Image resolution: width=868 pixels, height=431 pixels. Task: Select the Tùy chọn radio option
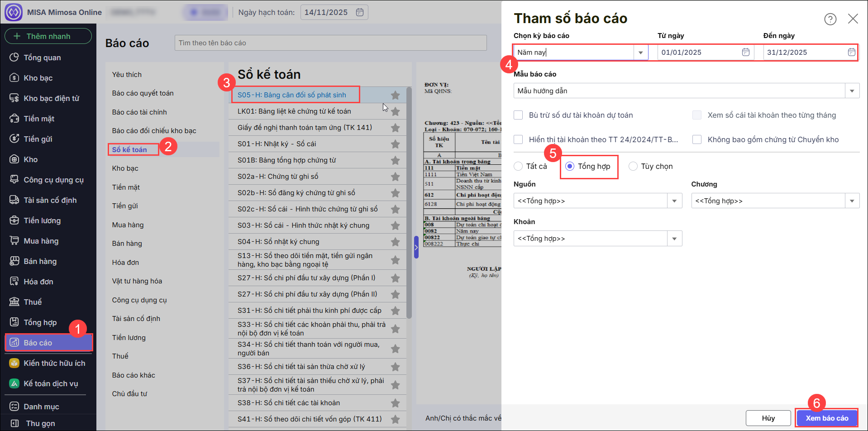[633, 166]
